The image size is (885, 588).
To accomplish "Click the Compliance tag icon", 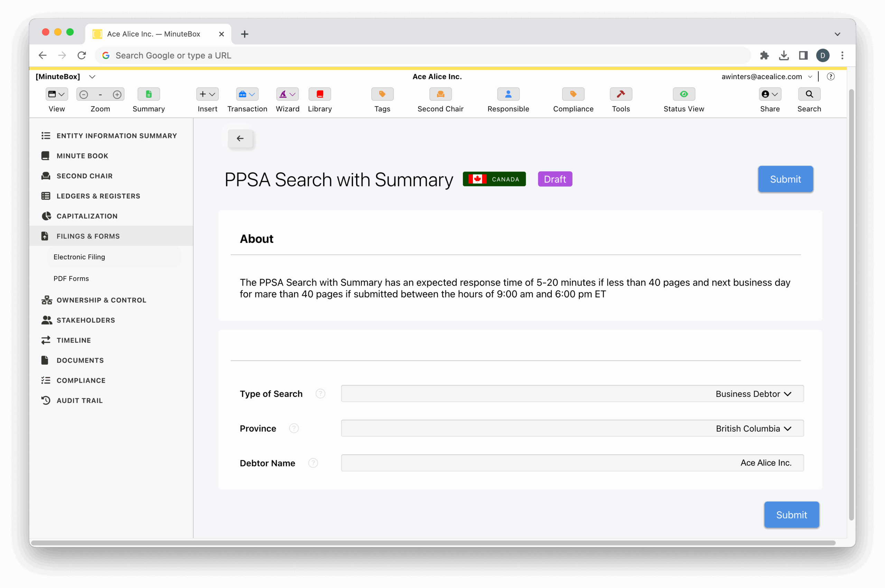I will (x=573, y=94).
